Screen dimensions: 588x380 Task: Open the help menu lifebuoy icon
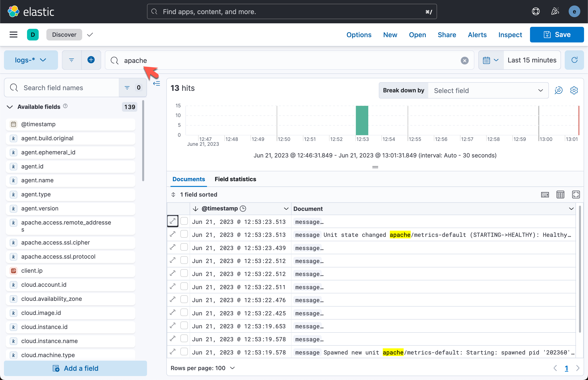(535, 12)
